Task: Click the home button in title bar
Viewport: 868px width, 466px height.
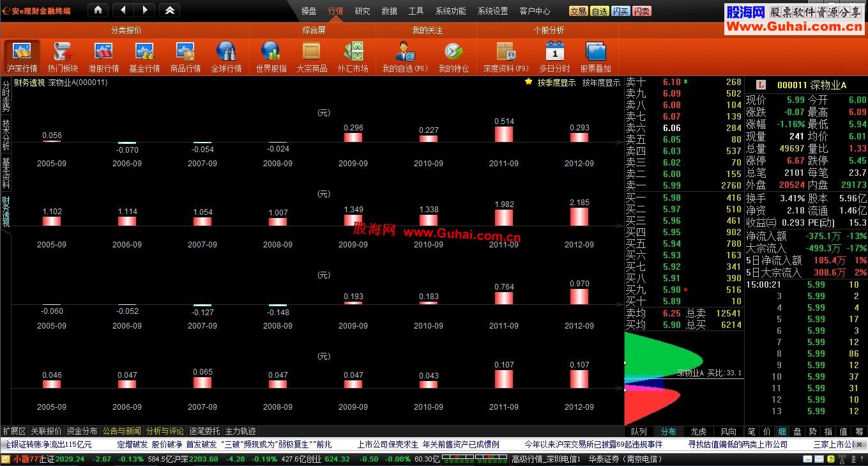Action: pyautogui.click(x=97, y=10)
